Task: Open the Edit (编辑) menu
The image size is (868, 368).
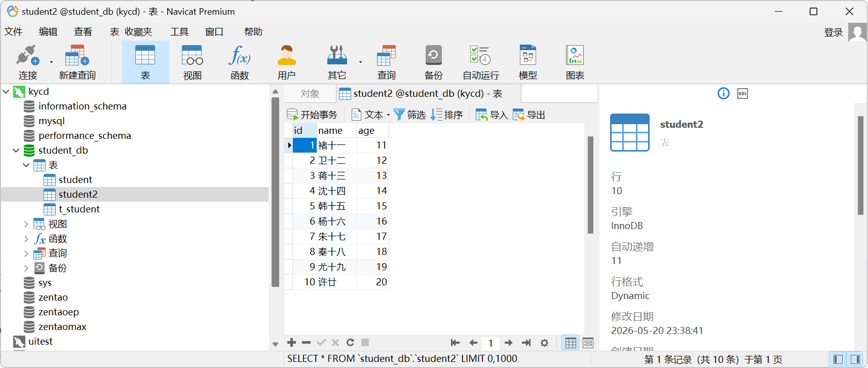Action: 48,32
